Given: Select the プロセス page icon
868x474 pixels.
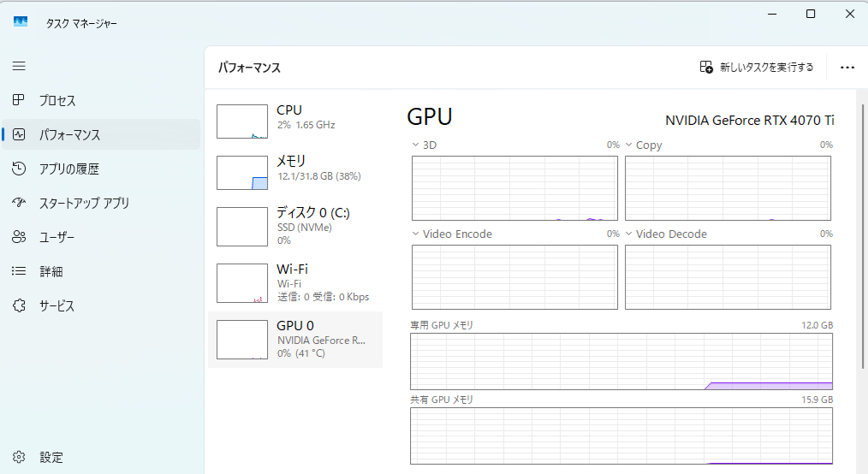Looking at the screenshot, I should coord(19,100).
